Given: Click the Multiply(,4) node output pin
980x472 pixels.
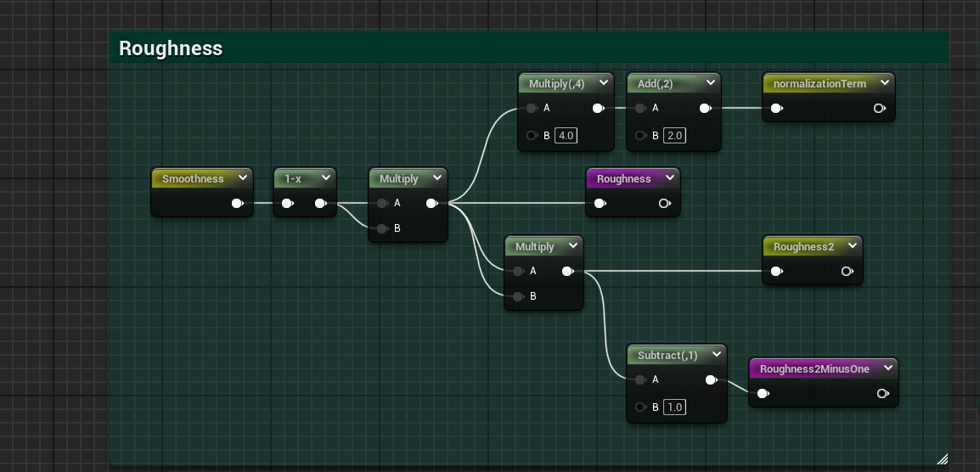Looking at the screenshot, I should pyautogui.click(x=598, y=109).
